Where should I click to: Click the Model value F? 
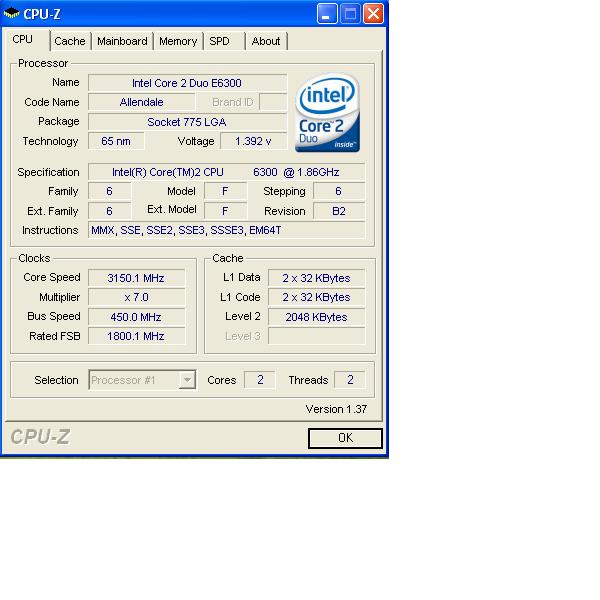coord(225,191)
